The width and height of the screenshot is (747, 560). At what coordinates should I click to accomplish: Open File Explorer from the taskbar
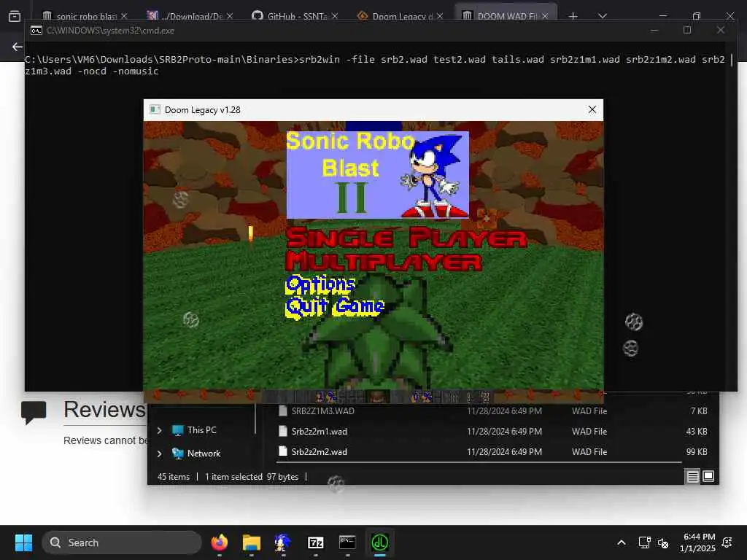(x=251, y=542)
